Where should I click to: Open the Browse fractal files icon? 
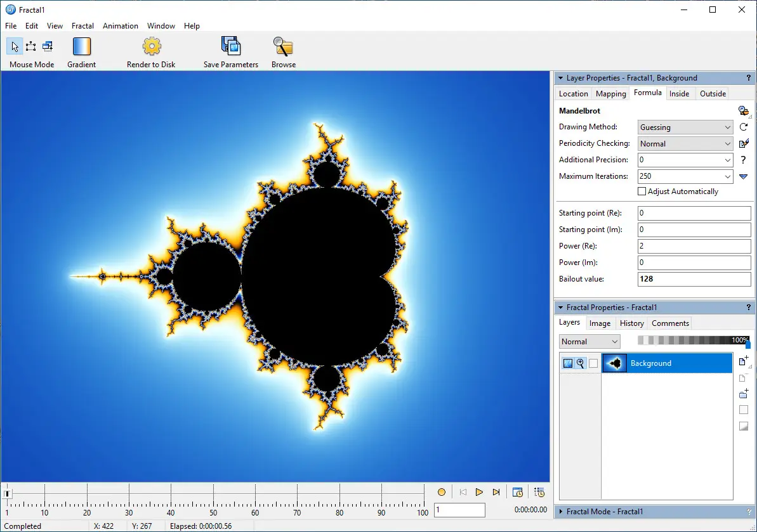click(283, 47)
